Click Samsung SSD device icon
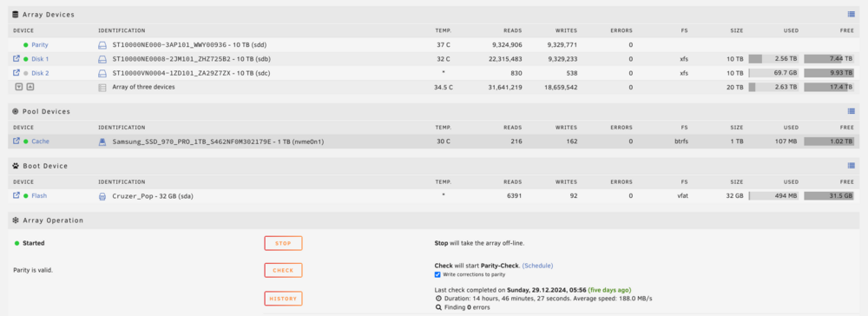The height and width of the screenshot is (316, 868). click(x=102, y=142)
